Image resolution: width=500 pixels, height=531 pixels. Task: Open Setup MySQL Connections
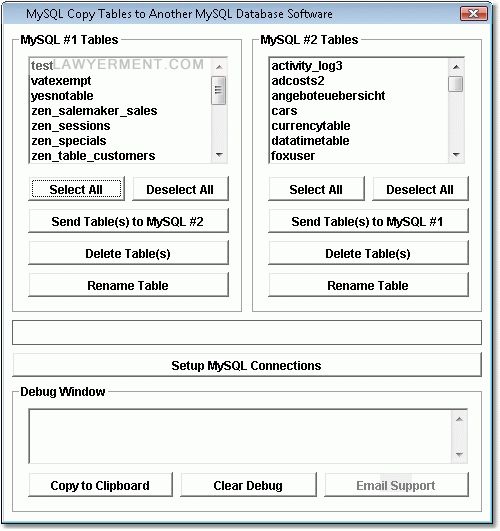247,365
